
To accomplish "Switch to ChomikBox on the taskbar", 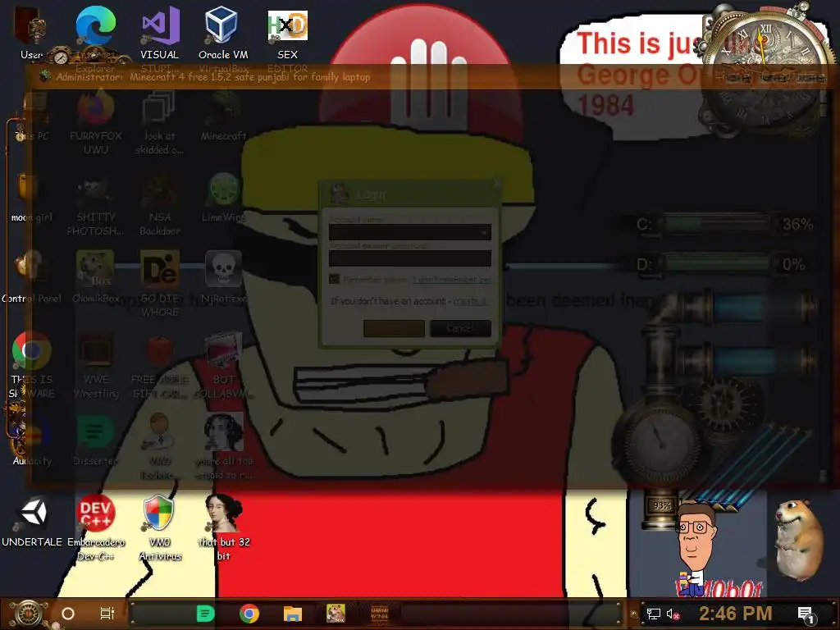I will coord(336,614).
